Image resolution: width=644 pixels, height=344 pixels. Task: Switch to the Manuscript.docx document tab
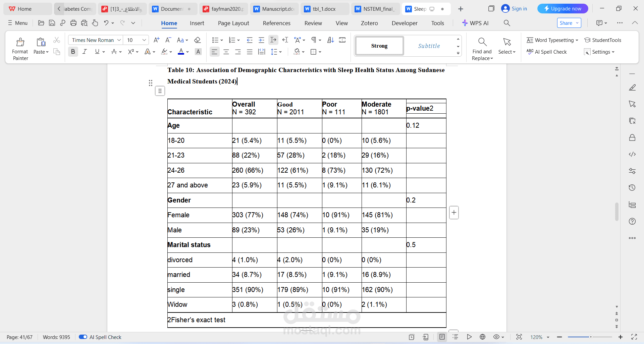point(274,9)
